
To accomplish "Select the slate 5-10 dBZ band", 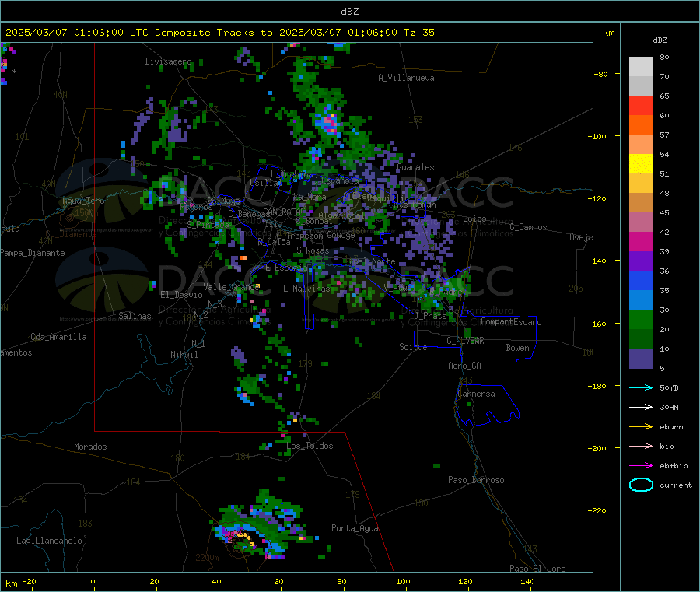I will (641, 359).
